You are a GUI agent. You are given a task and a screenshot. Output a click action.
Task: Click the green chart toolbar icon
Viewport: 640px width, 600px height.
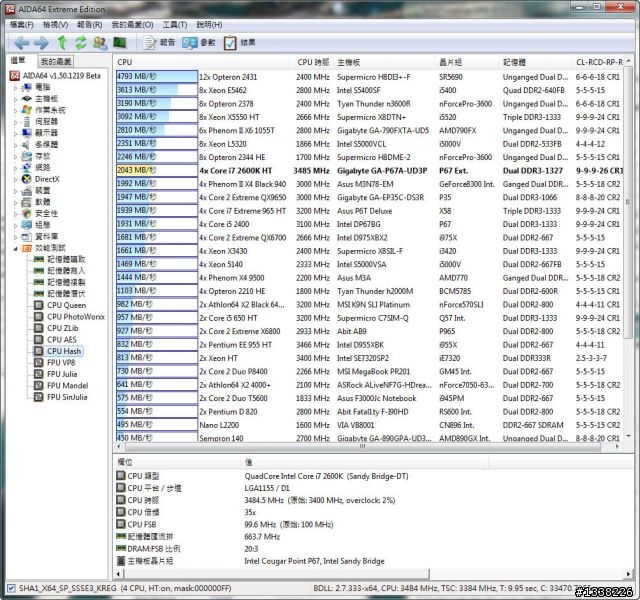click(x=120, y=42)
